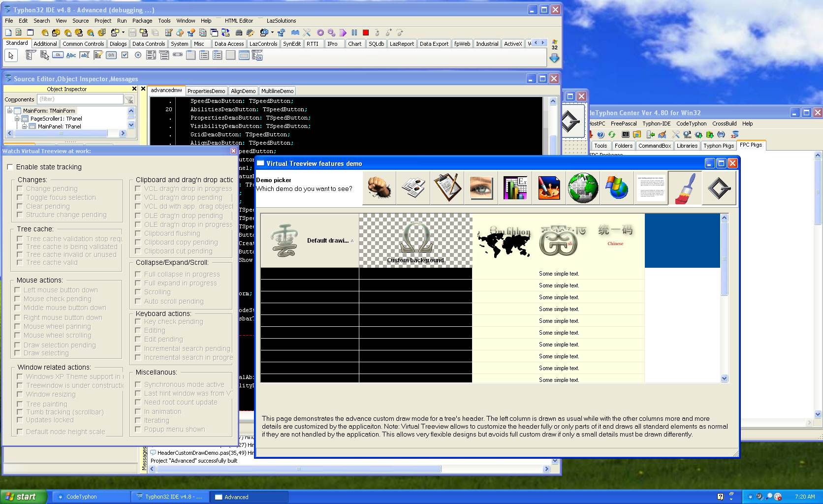Image resolution: width=823 pixels, height=504 pixels.
Task: Select the TRadioButton component in palette
Action: coord(138,55)
